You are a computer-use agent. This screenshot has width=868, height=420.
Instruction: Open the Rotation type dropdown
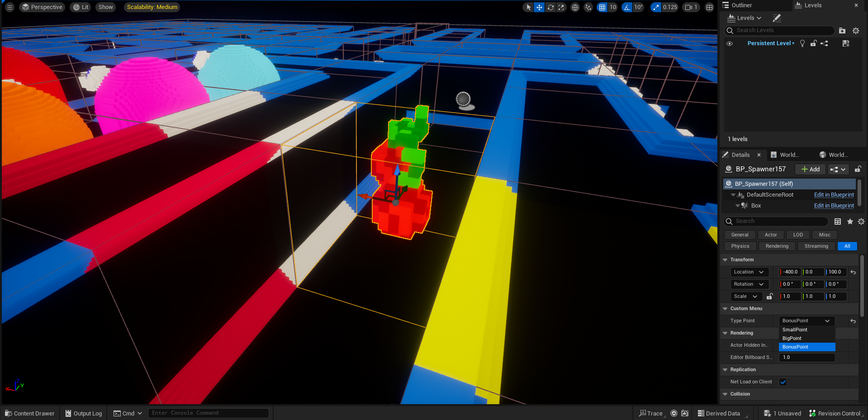coord(749,284)
